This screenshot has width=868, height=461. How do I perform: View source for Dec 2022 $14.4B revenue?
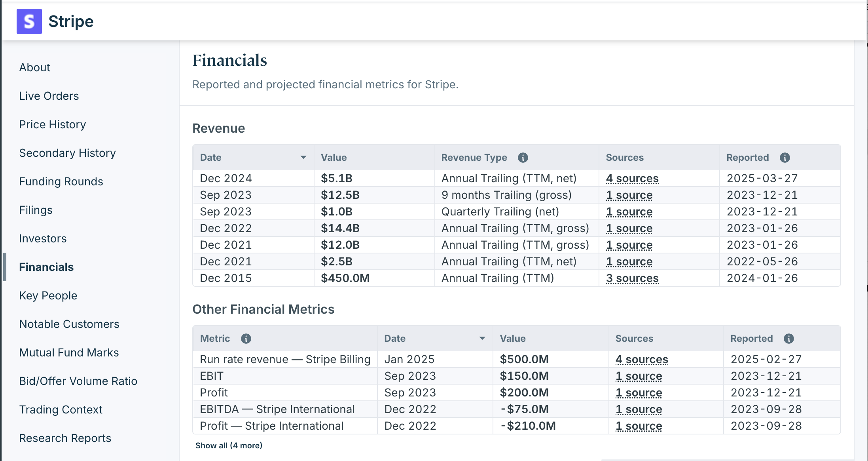click(629, 229)
